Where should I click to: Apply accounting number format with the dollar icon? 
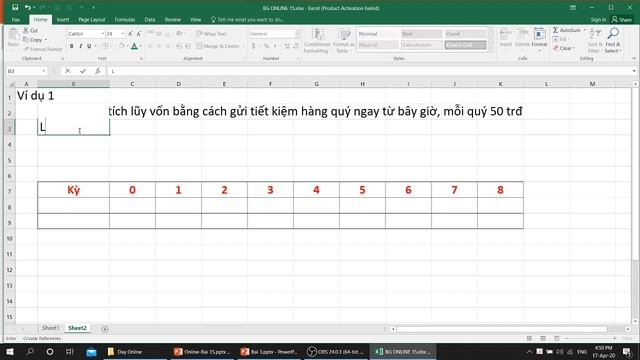(x=253, y=46)
